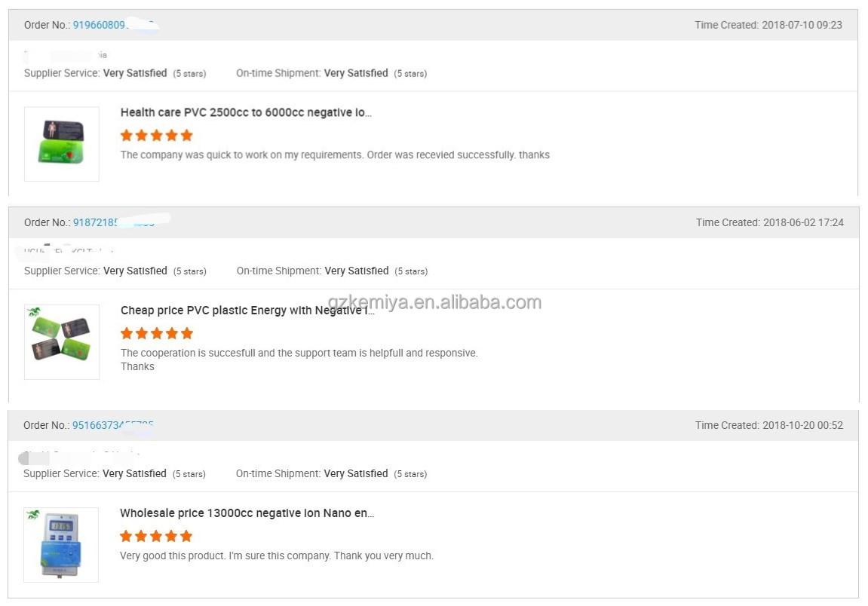This screenshot has width=868, height=606.
Task: Click the star rating under Health care PVC
Action: tap(157, 136)
